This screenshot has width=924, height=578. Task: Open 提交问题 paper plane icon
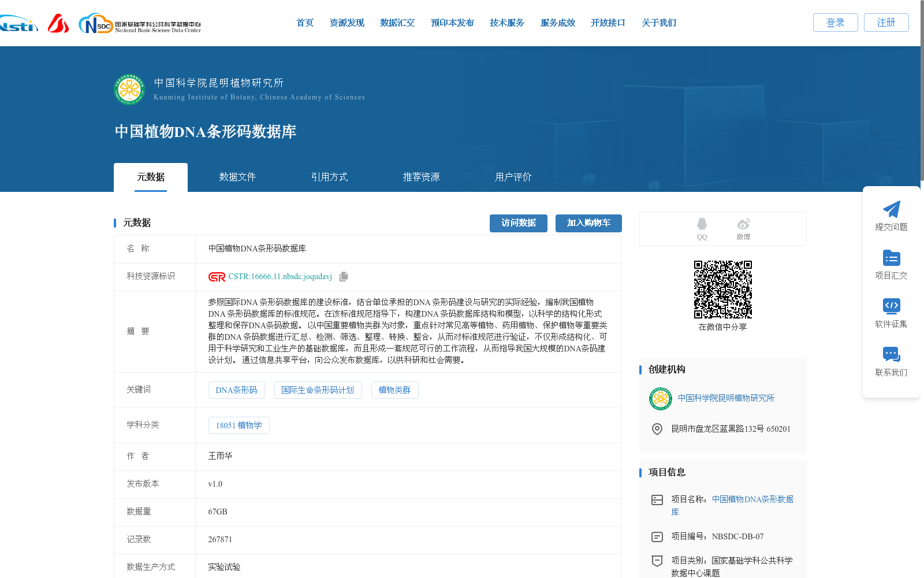click(x=891, y=209)
